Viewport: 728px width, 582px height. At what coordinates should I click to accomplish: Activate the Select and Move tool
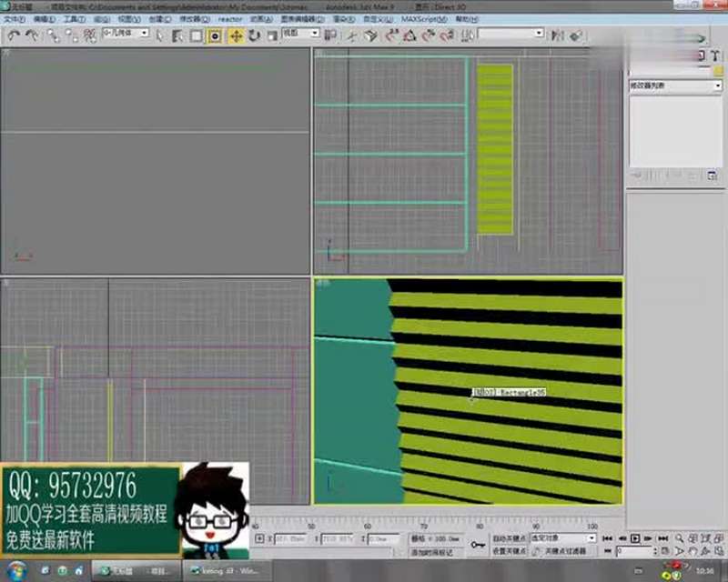click(236, 35)
